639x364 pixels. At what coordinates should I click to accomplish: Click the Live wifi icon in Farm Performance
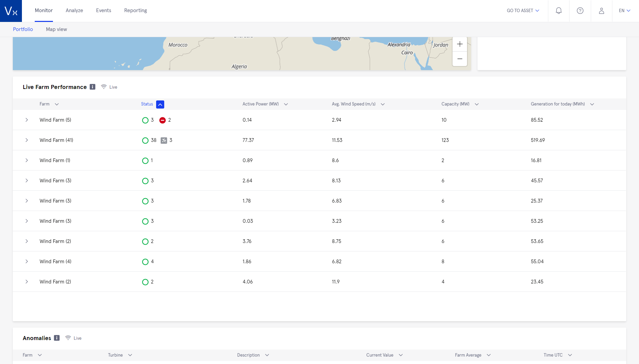(104, 87)
